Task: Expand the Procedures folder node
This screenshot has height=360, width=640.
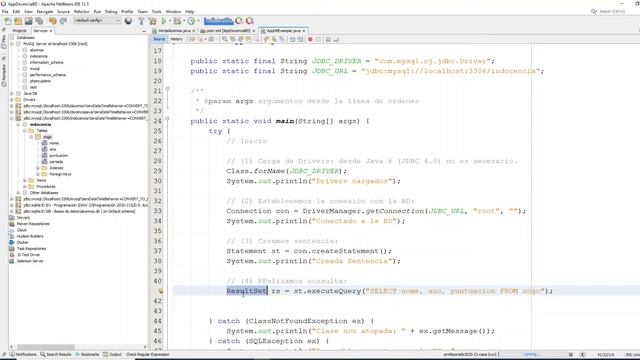Action: (25, 187)
